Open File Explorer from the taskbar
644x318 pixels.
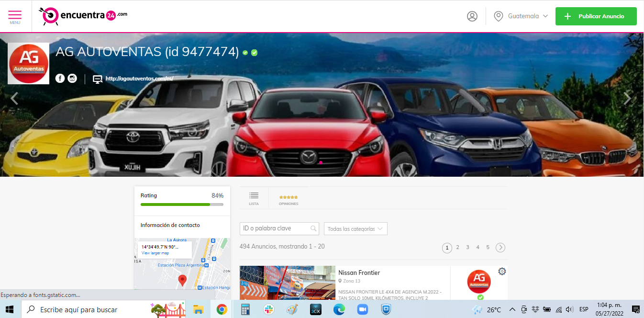tap(199, 310)
